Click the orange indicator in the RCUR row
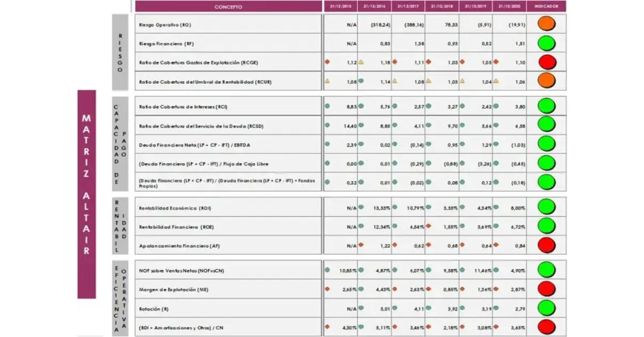 (x=546, y=81)
